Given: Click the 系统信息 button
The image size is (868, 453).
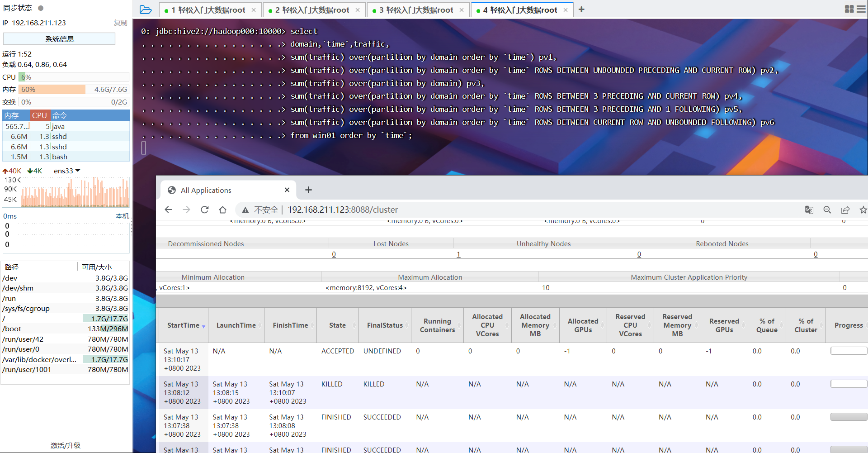Looking at the screenshot, I should (59, 39).
